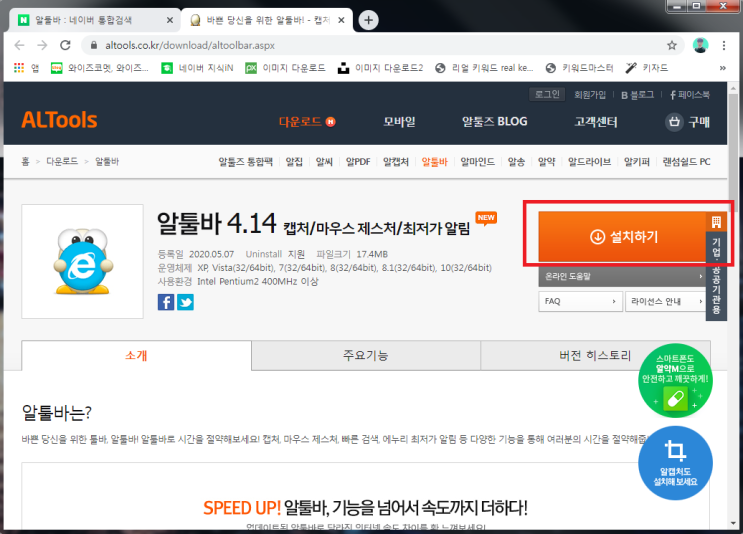Click the 홈 breadcrumb
This screenshot has height=534, width=743.
coord(25,162)
